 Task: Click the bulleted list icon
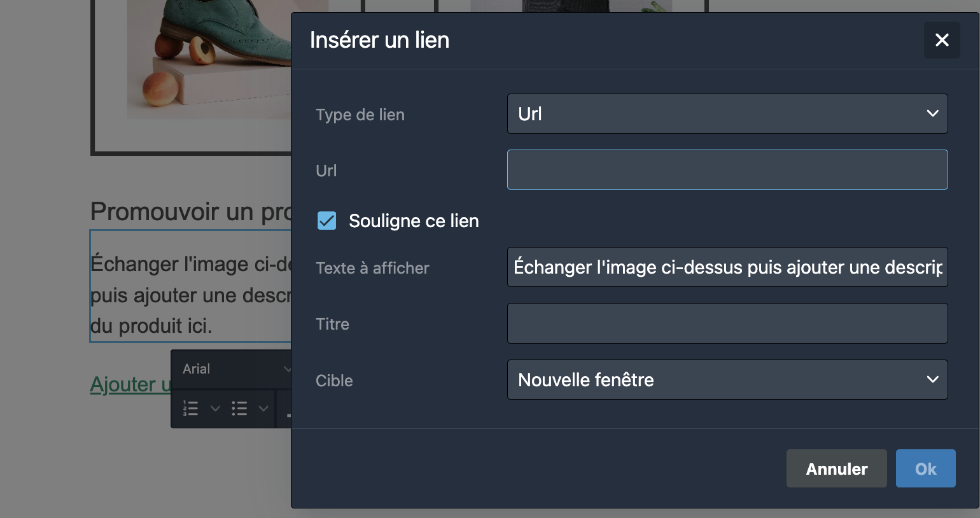239,409
